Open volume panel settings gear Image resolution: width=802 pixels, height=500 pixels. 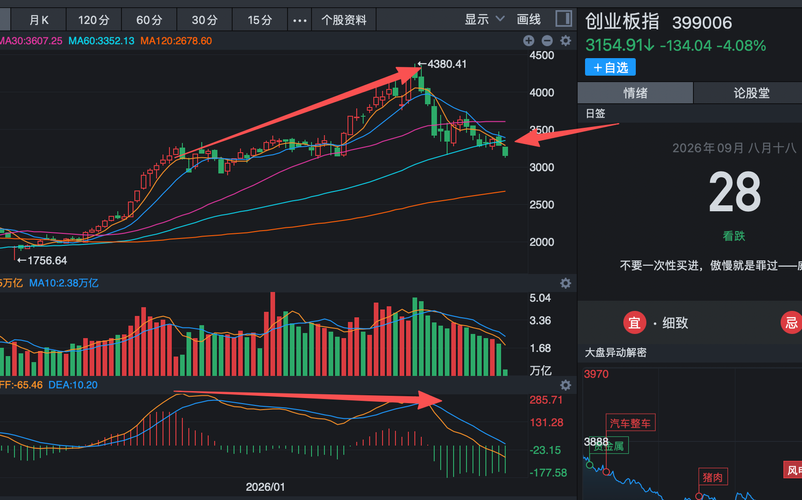pos(565,283)
